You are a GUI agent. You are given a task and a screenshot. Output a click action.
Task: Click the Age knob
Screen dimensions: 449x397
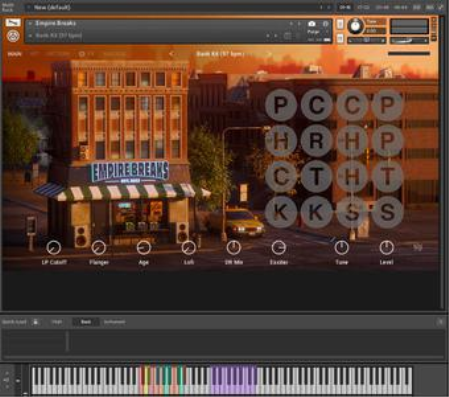(144, 247)
